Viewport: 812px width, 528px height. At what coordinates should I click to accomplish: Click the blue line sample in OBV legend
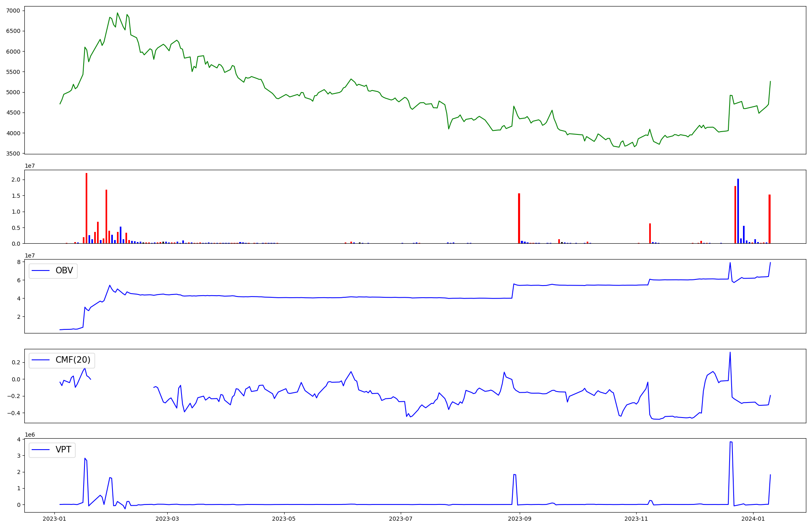click(41, 271)
